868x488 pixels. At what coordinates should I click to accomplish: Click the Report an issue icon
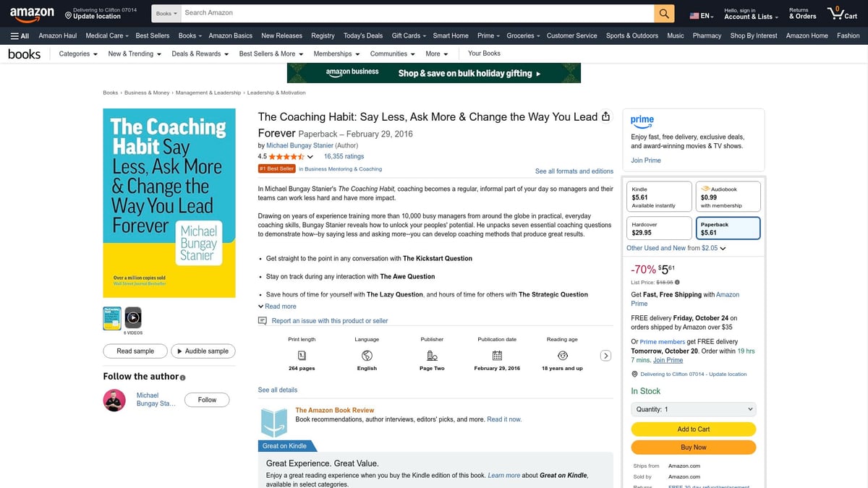pyautogui.click(x=263, y=321)
